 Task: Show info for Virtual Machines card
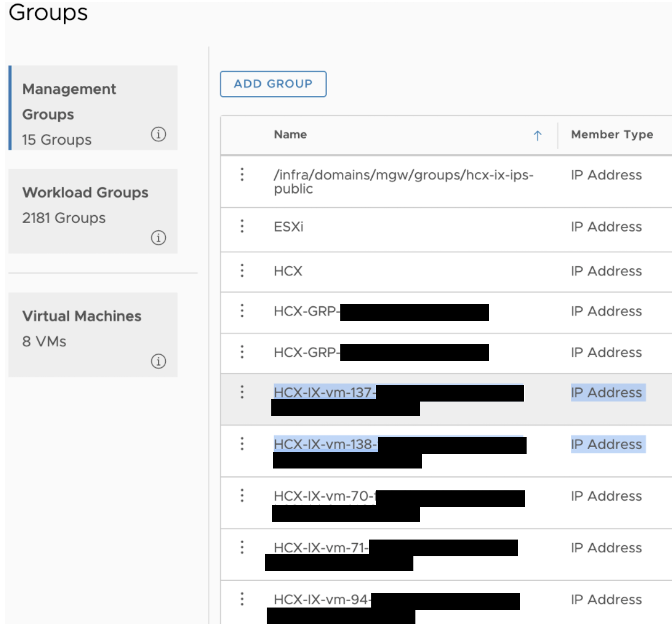pos(158,361)
